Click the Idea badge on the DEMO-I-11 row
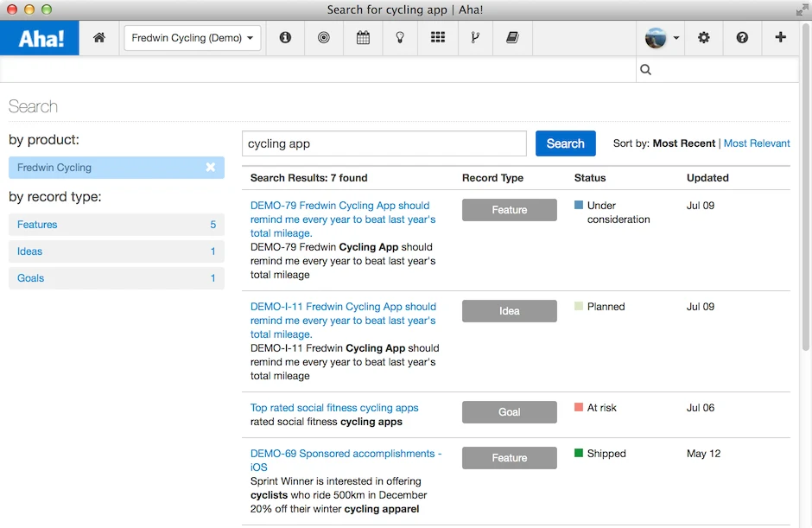This screenshot has width=812, height=528. point(510,311)
